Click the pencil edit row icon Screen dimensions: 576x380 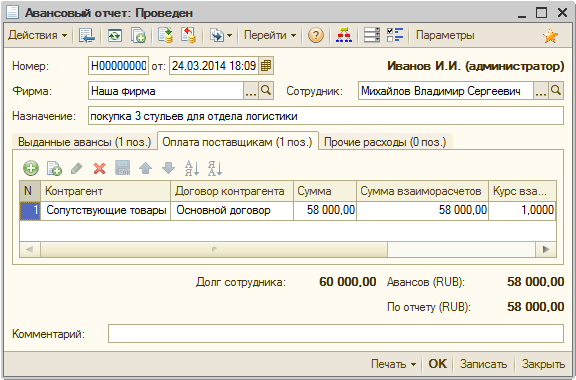(76, 168)
